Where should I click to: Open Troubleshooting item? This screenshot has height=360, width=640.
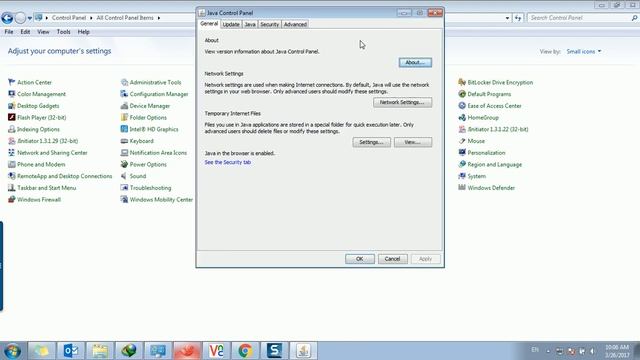(146, 188)
